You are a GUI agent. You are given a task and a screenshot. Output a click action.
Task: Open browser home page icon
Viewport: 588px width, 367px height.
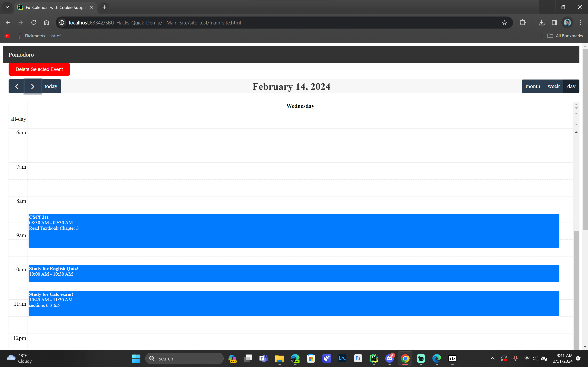coord(46,23)
